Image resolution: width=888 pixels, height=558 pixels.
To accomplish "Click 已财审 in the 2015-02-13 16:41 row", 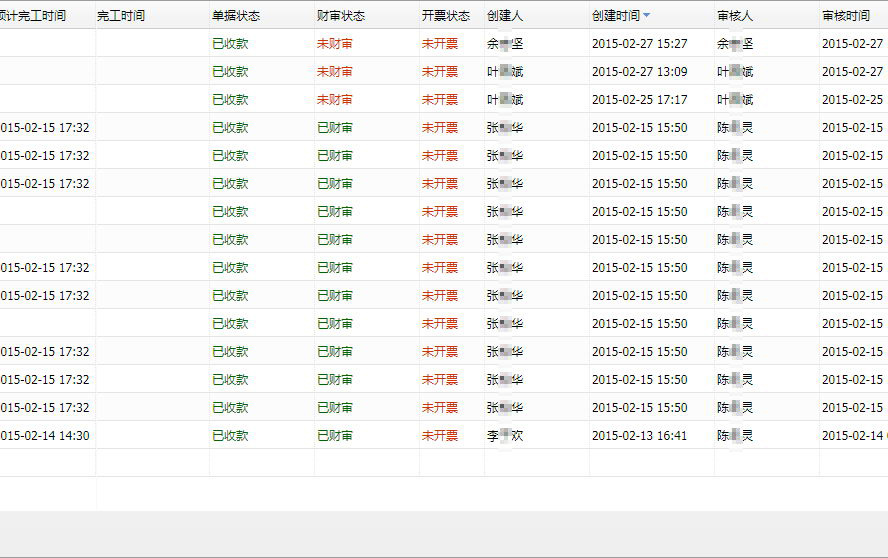I will [x=335, y=436].
